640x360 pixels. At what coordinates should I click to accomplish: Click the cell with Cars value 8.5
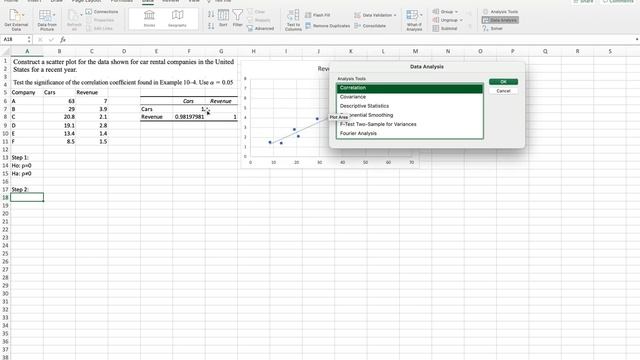(59, 142)
